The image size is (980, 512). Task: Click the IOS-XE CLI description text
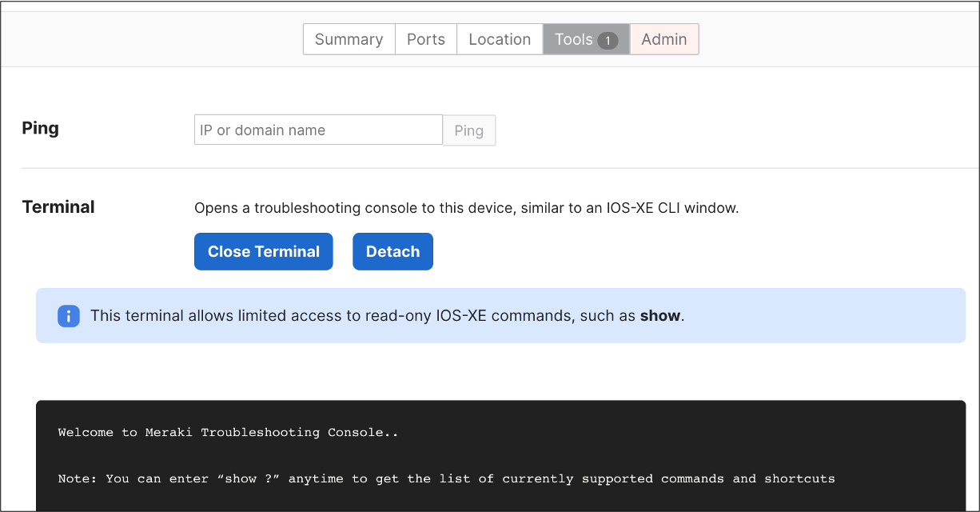click(466, 207)
